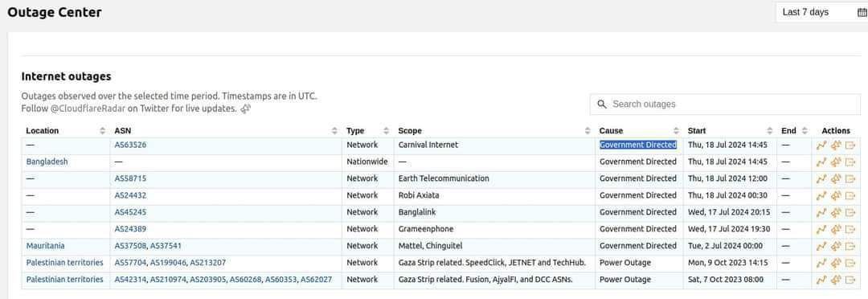Open the AS45245 link
Screen dimensions: 868x299
tap(130, 212)
